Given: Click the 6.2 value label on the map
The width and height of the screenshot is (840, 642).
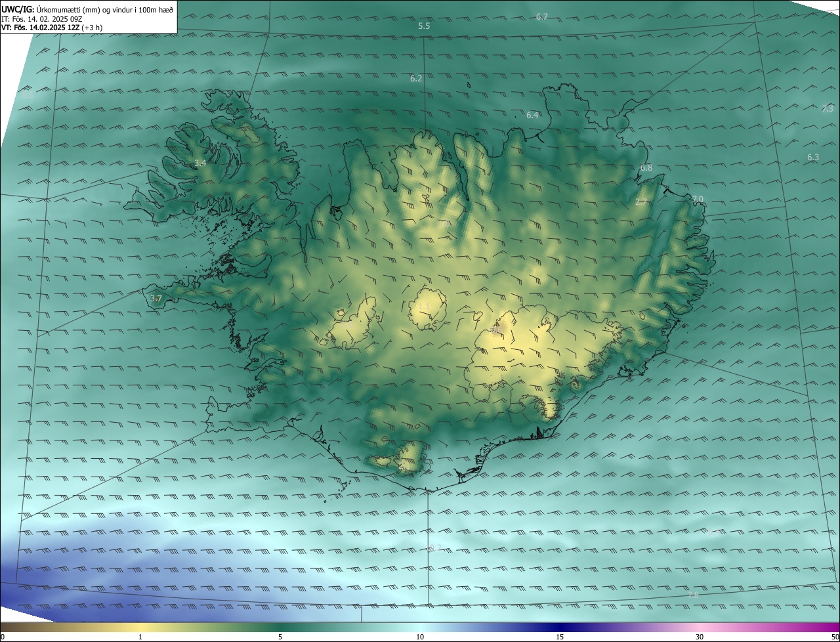Looking at the screenshot, I should click(x=416, y=78).
